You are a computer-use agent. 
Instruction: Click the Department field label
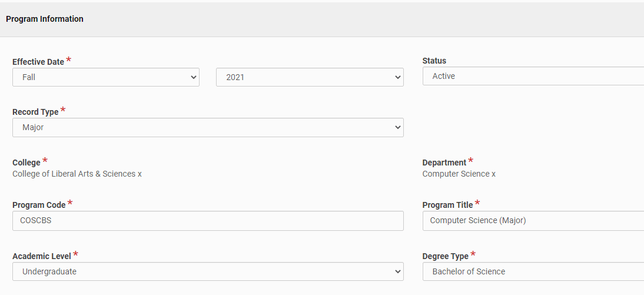point(444,163)
